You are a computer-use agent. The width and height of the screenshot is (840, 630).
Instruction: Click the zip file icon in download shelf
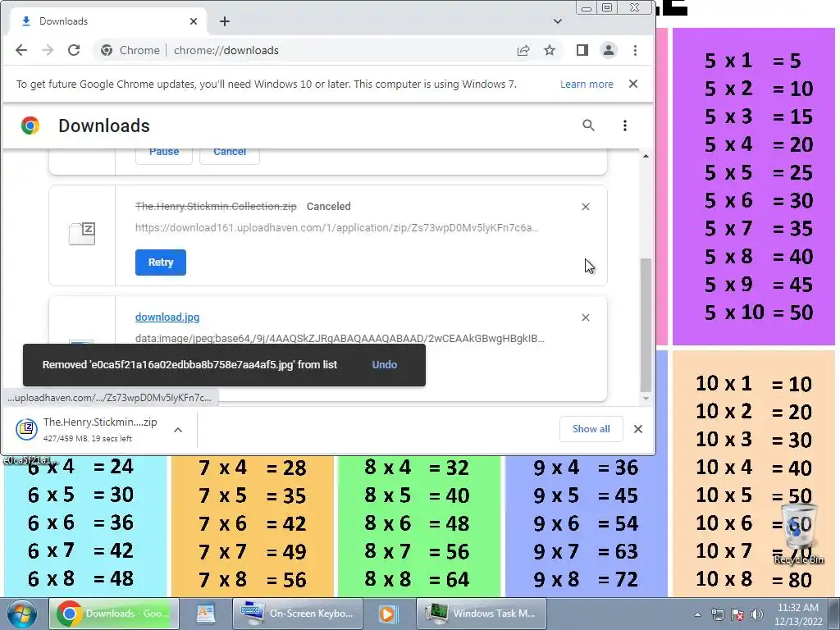coord(27,428)
